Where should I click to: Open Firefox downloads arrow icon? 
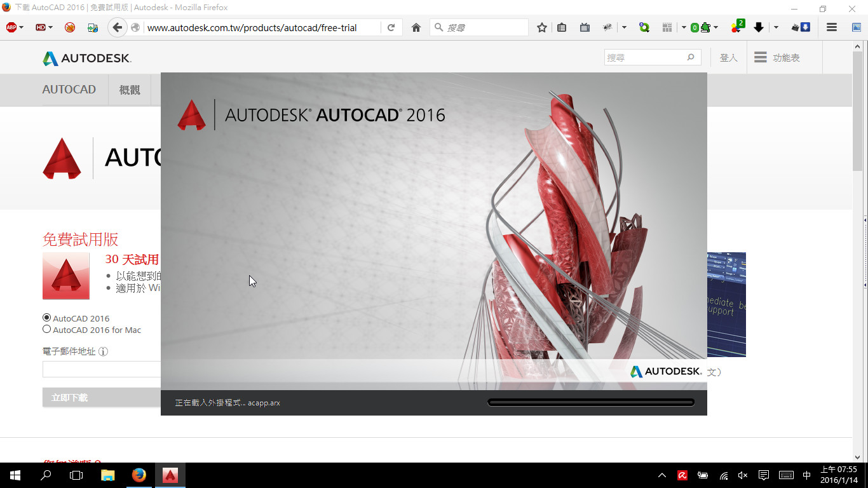click(758, 27)
